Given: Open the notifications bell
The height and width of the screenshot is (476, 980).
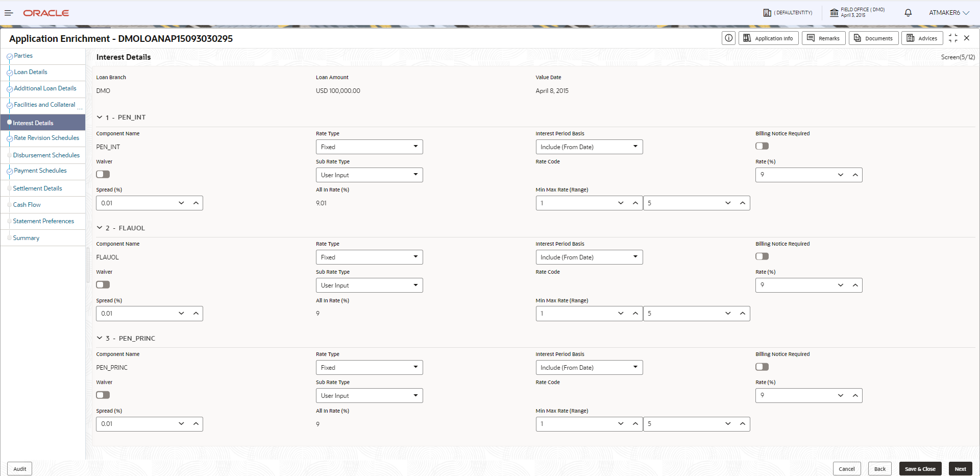Looking at the screenshot, I should [x=908, y=13].
